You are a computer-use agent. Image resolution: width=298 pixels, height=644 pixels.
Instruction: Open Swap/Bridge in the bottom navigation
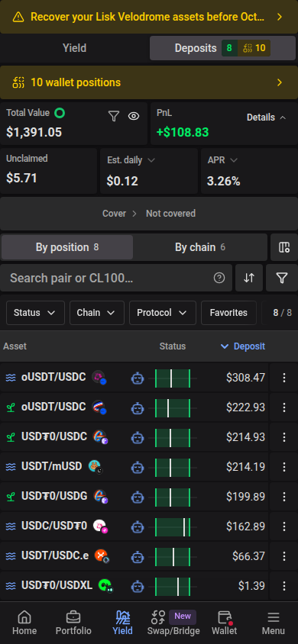pyautogui.click(x=173, y=623)
